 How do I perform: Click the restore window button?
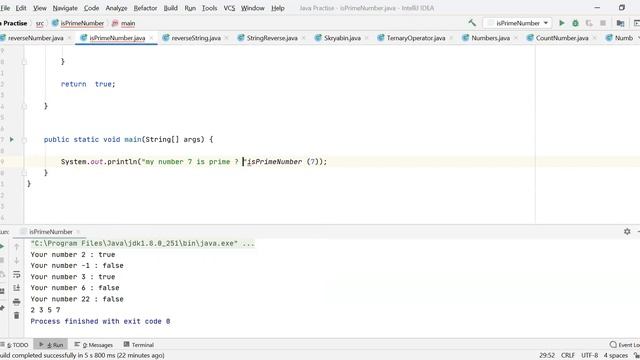point(622,8)
